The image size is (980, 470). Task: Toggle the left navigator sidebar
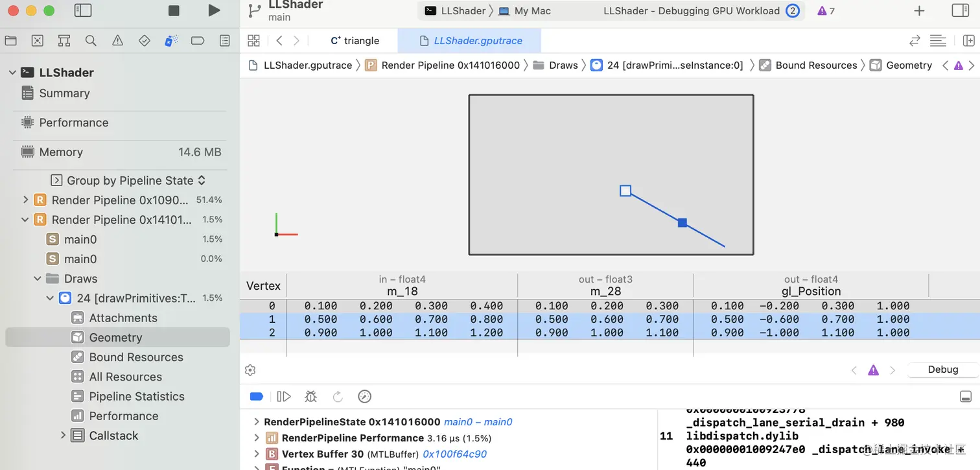click(84, 10)
